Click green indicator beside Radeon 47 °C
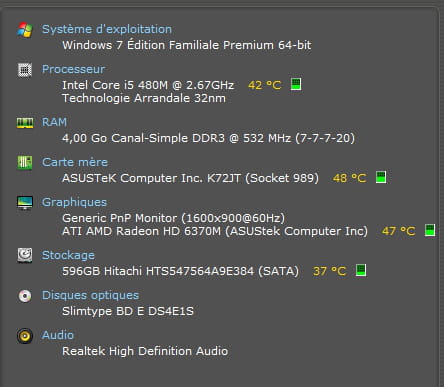This screenshot has height=387, width=444. 430,230
